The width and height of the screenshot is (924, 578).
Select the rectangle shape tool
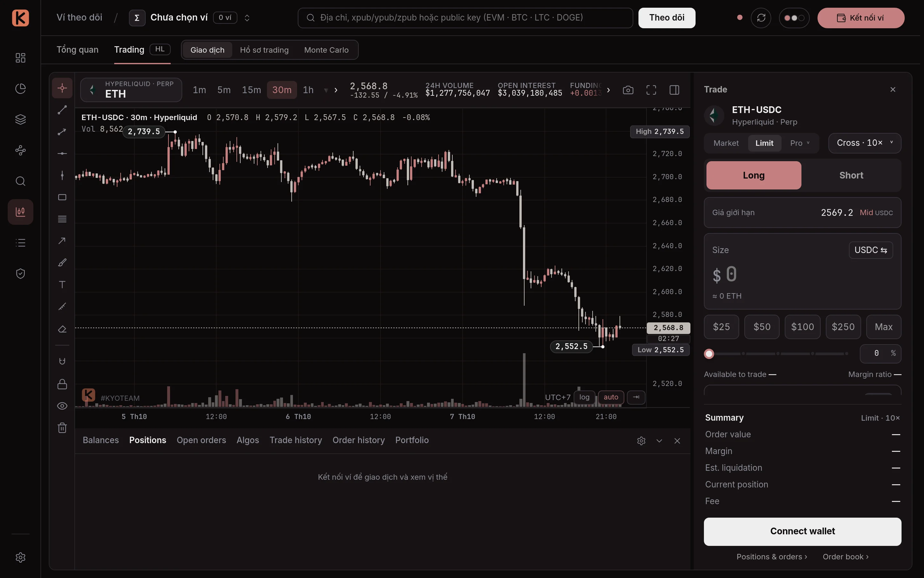click(62, 197)
